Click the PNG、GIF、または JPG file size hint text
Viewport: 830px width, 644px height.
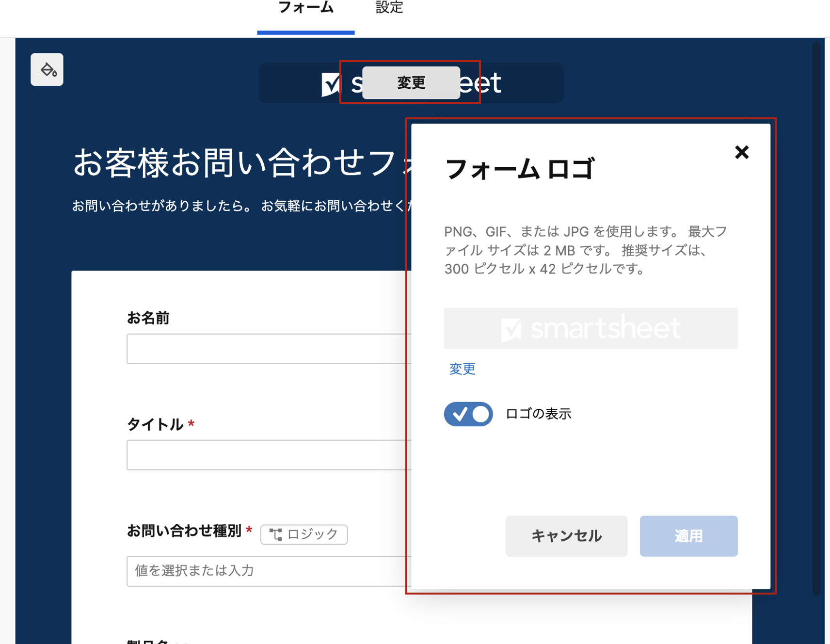586,250
